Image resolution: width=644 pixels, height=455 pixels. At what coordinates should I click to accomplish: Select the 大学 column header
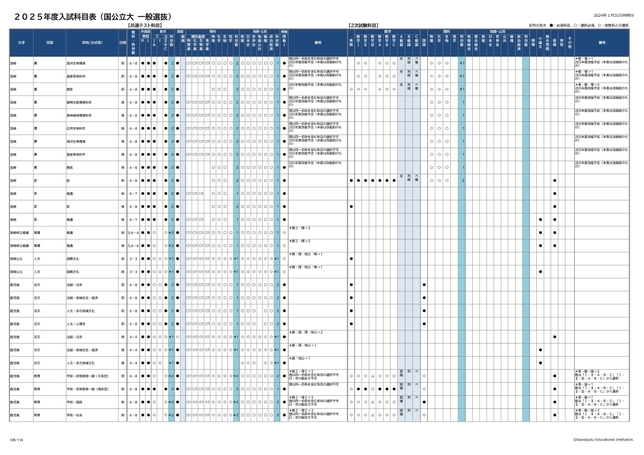(x=20, y=43)
